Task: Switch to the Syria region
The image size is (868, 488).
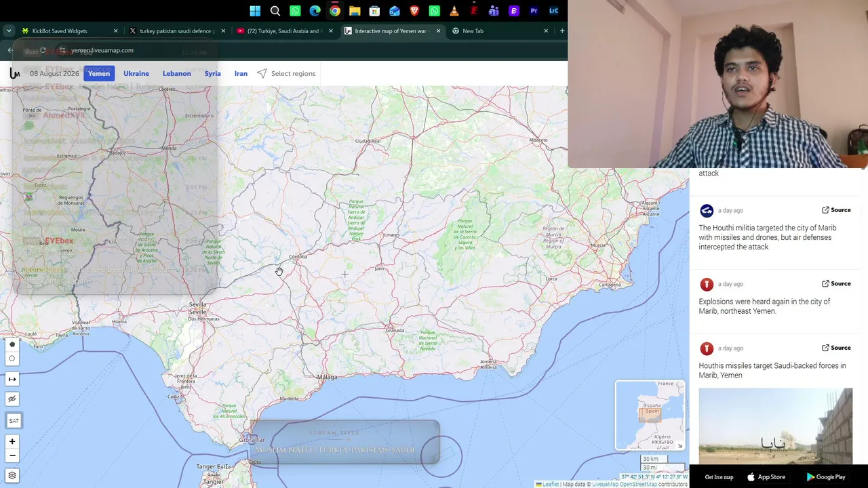Action: [213, 73]
